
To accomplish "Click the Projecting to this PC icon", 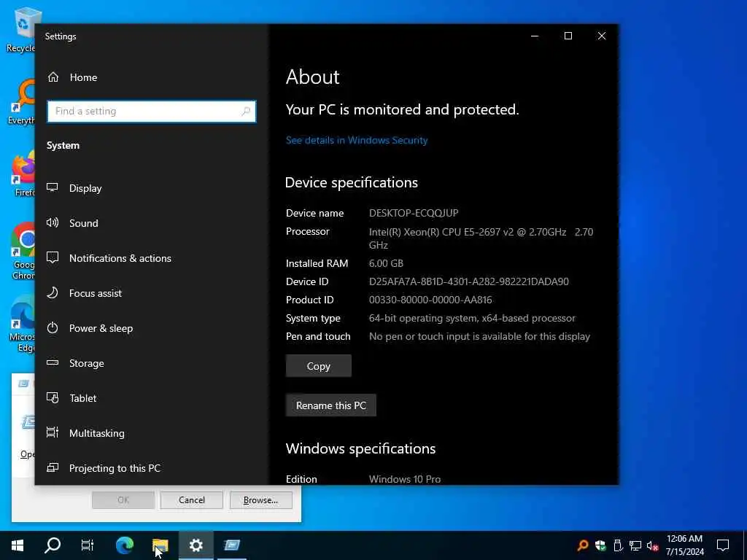I will pyautogui.click(x=53, y=467).
